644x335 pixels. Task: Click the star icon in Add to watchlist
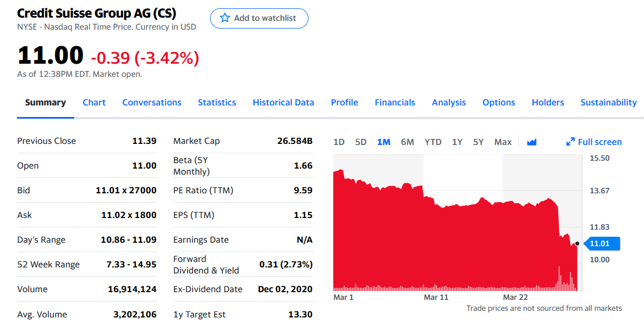pos(225,18)
